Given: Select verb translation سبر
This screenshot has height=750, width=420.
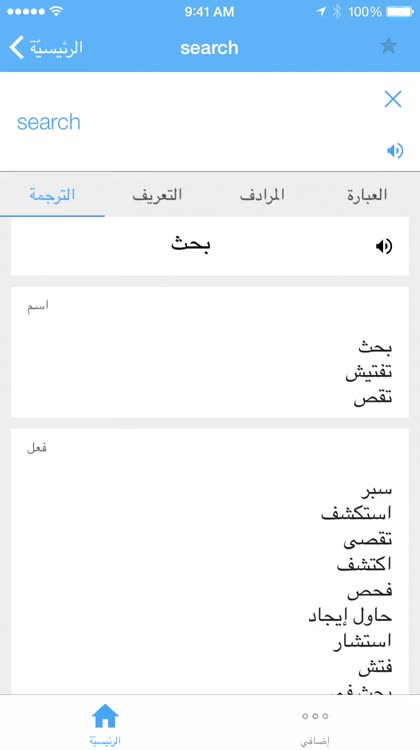Looking at the screenshot, I should click(376, 489).
